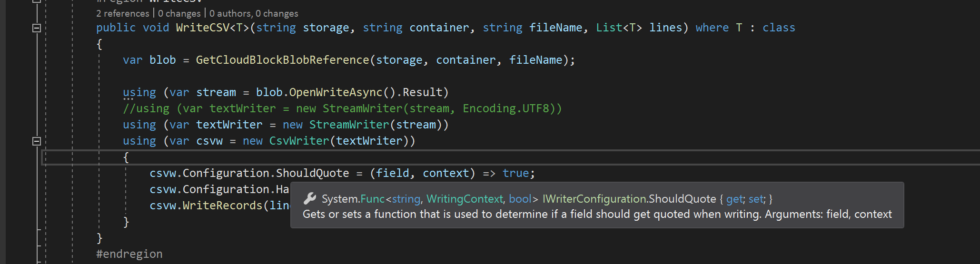
Task: Click the 'true' keyword in lambda
Action: click(x=515, y=174)
